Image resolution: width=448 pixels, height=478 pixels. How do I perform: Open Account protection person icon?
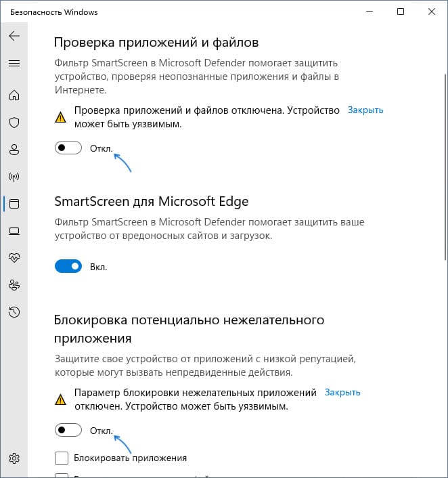14,150
